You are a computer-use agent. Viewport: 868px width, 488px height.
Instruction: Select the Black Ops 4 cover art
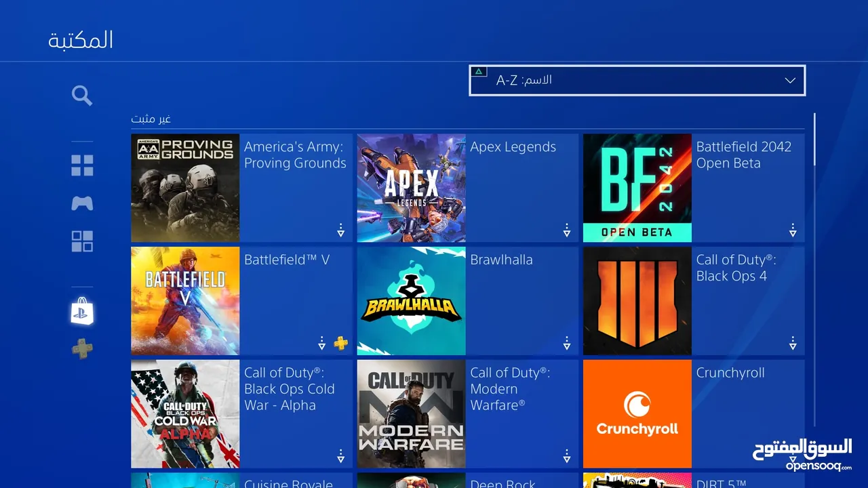pyautogui.click(x=637, y=301)
